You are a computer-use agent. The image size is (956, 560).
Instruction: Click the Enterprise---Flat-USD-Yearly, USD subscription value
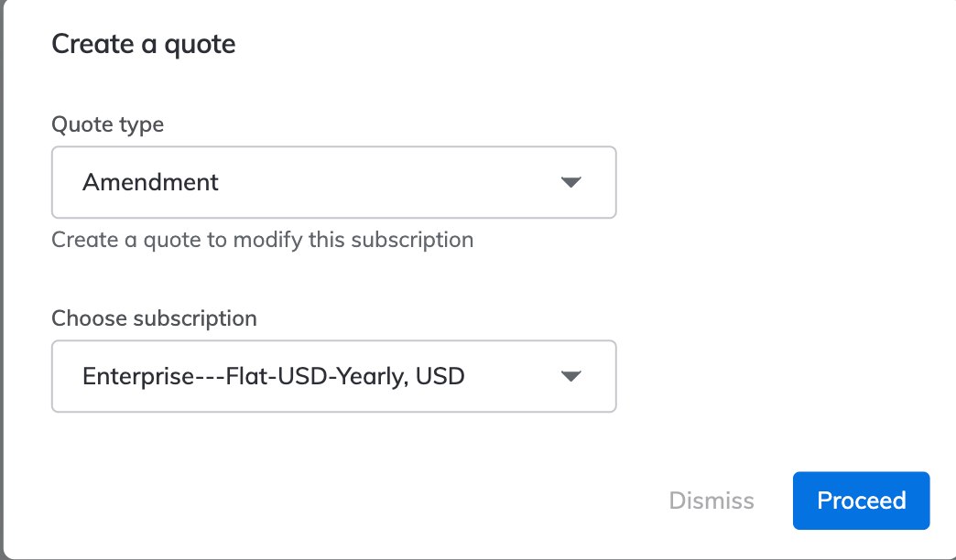click(274, 376)
